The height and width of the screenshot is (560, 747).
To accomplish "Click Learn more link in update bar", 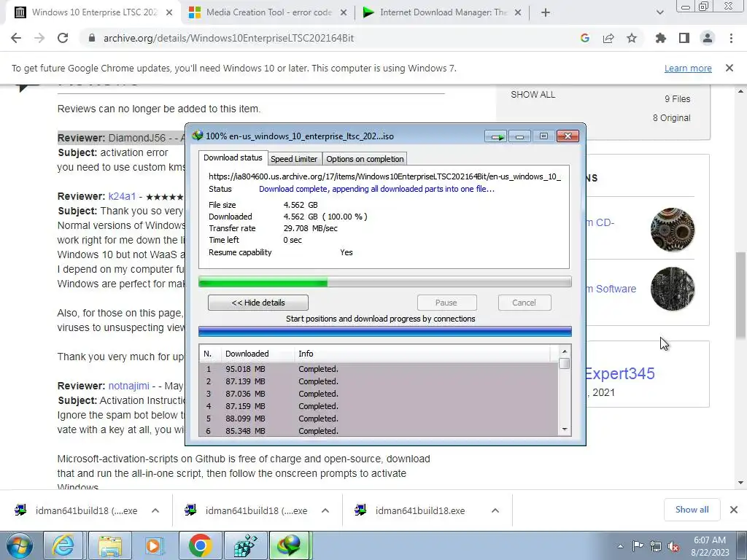I will (688, 68).
